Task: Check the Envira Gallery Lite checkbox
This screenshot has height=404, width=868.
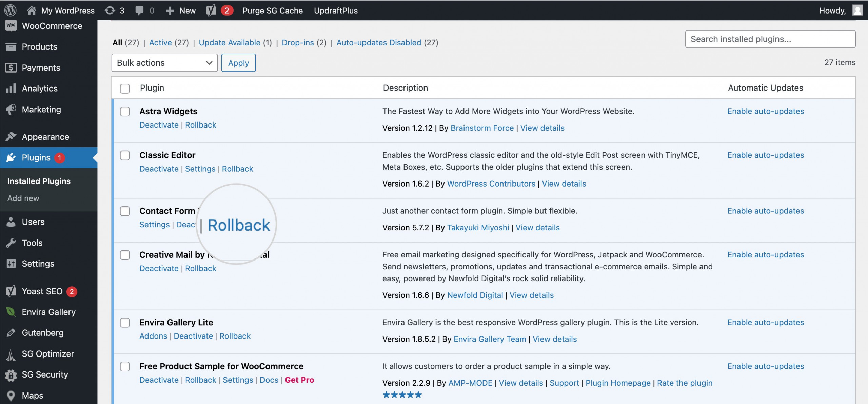Action: [125, 323]
